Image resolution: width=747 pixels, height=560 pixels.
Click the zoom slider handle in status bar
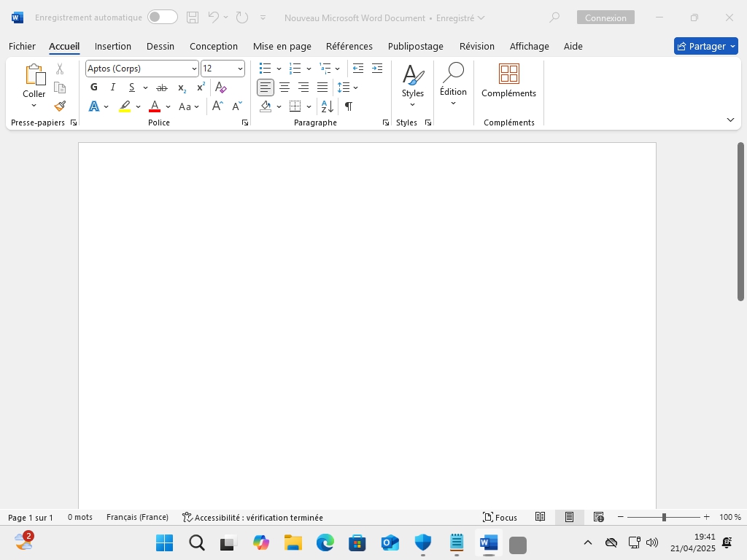pos(664,517)
